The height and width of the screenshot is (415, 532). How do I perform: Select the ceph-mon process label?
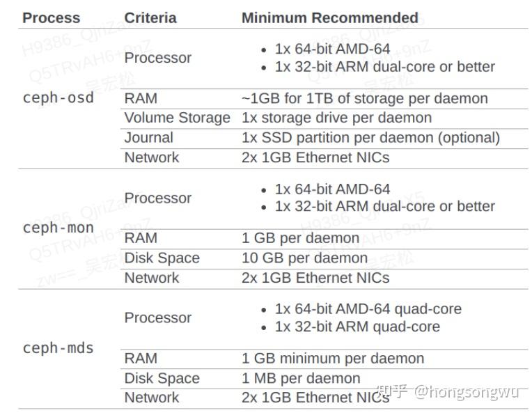click(58, 228)
